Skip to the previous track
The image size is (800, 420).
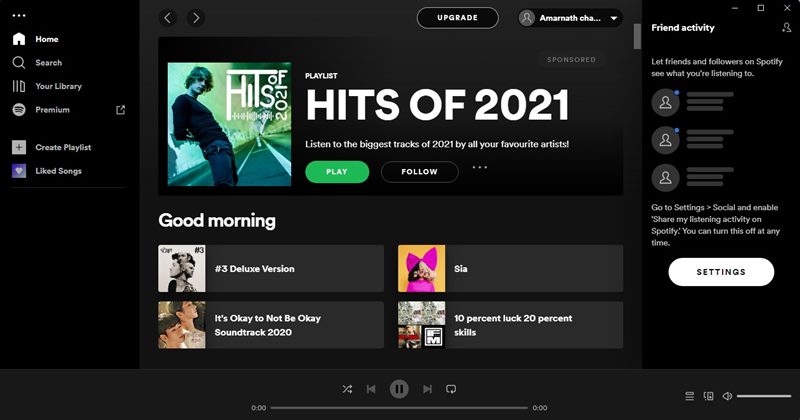click(371, 389)
